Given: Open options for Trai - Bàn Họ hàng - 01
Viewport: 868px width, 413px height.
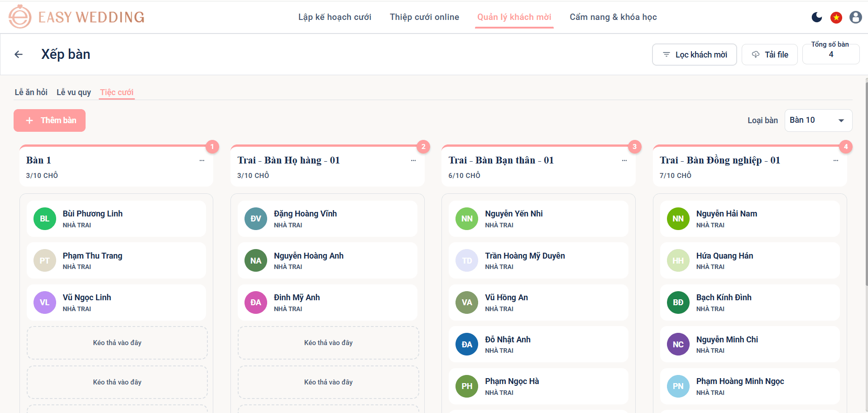Looking at the screenshot, I should (x=413, y=160).
